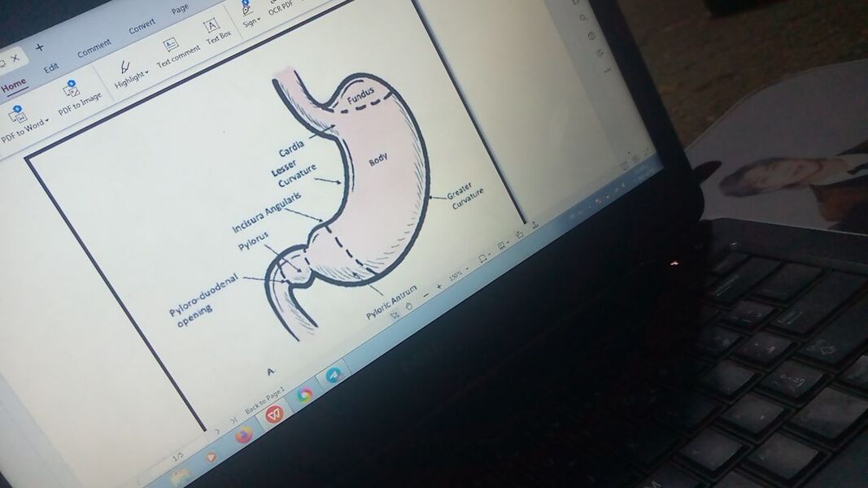Open a new document tab with plus

pyautogui.click(x=40, y=48)
